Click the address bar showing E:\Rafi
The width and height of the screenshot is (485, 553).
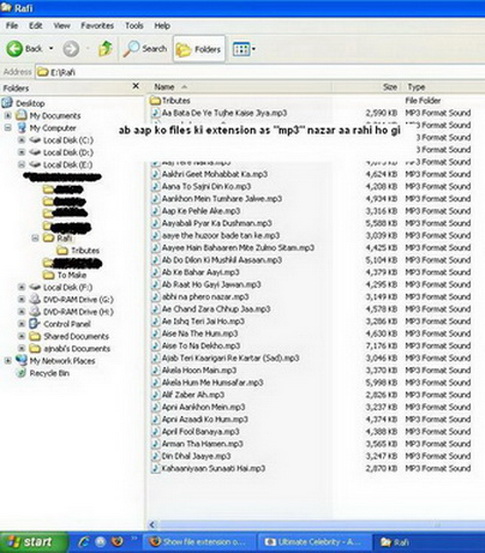pos(260,72)
